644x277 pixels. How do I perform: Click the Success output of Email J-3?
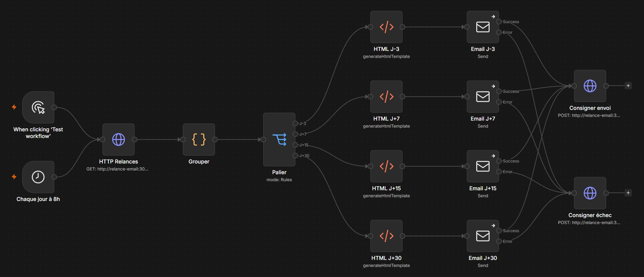499,21
